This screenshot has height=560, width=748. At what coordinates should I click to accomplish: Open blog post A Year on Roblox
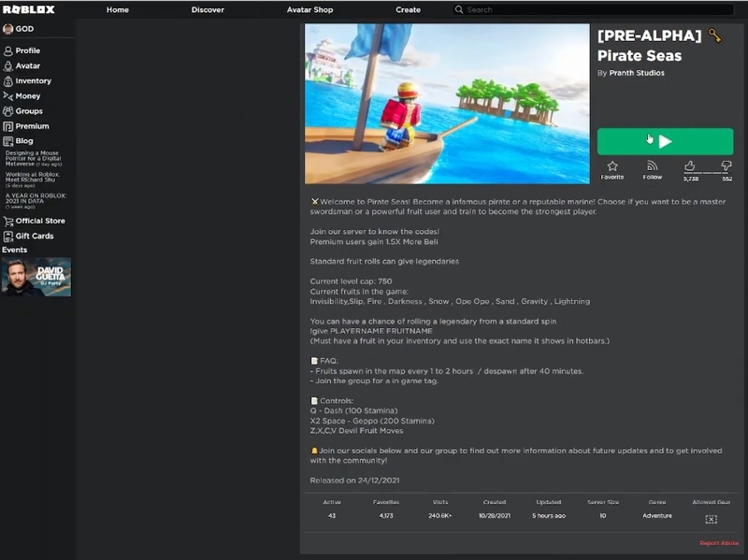click(36, 201)
